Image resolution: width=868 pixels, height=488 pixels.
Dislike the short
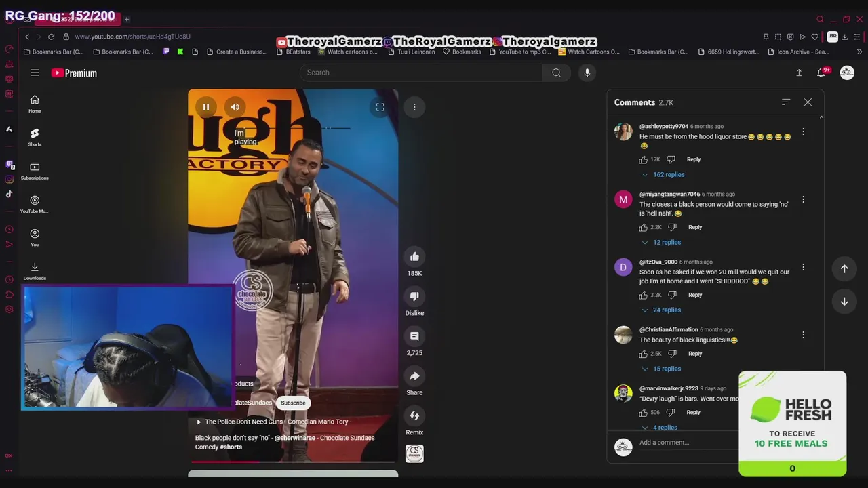[x=414, y=296]
